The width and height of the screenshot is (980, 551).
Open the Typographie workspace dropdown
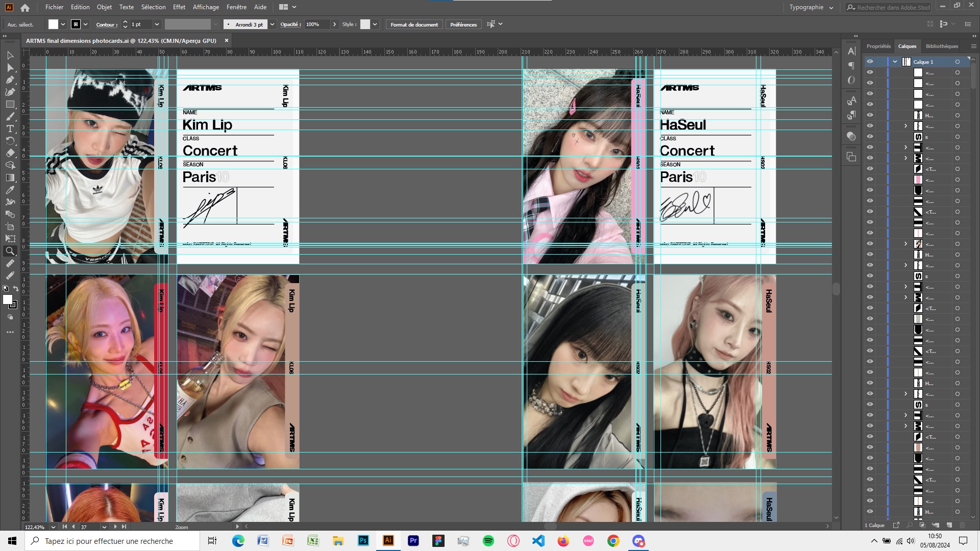[x=811, y=7]
